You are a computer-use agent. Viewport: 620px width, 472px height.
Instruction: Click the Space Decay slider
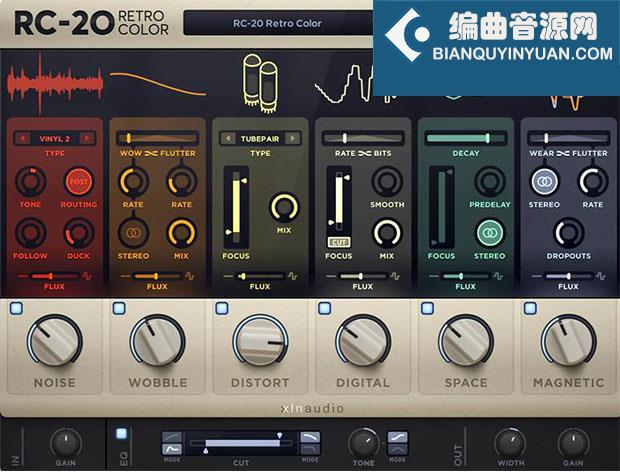466,138
